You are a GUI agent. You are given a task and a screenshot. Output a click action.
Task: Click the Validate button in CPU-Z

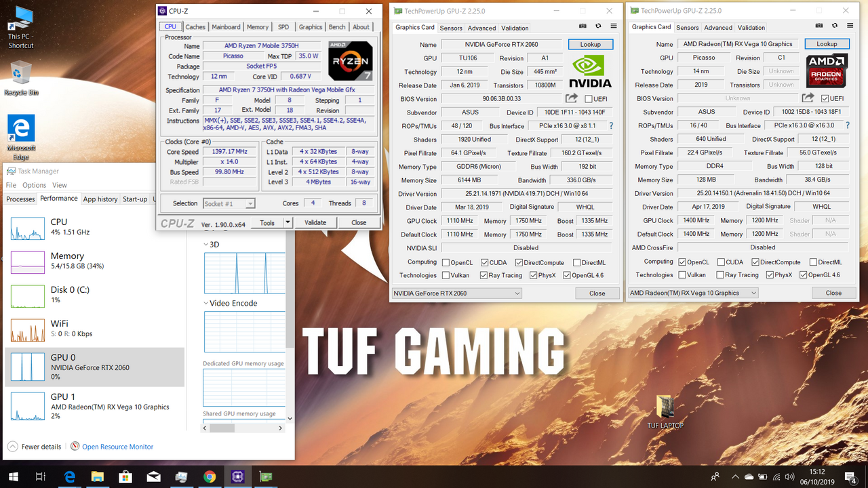click(315, 222)
